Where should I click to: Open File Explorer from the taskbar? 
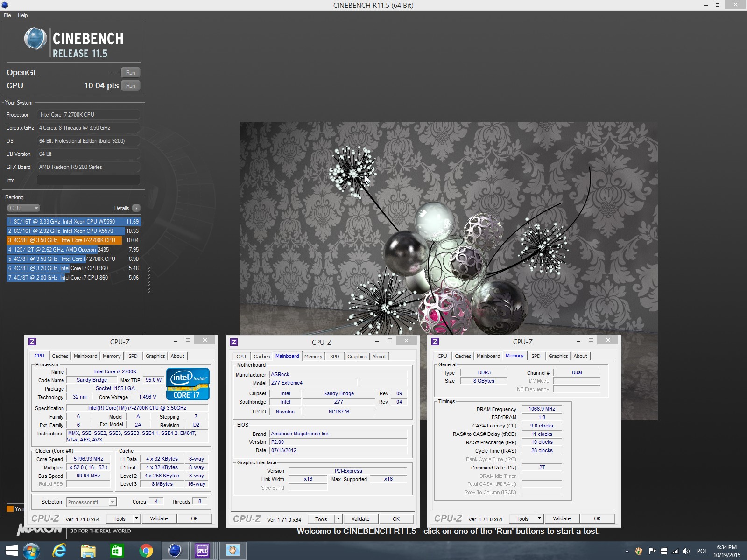click(88, 551)
